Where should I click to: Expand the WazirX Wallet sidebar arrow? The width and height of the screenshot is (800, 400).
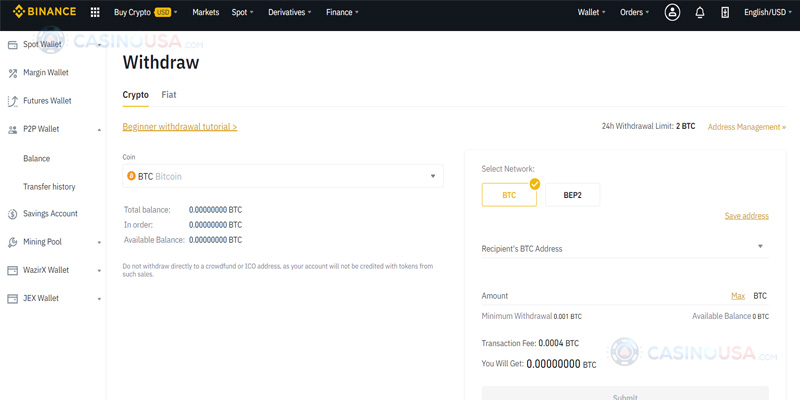coord(99,271)
